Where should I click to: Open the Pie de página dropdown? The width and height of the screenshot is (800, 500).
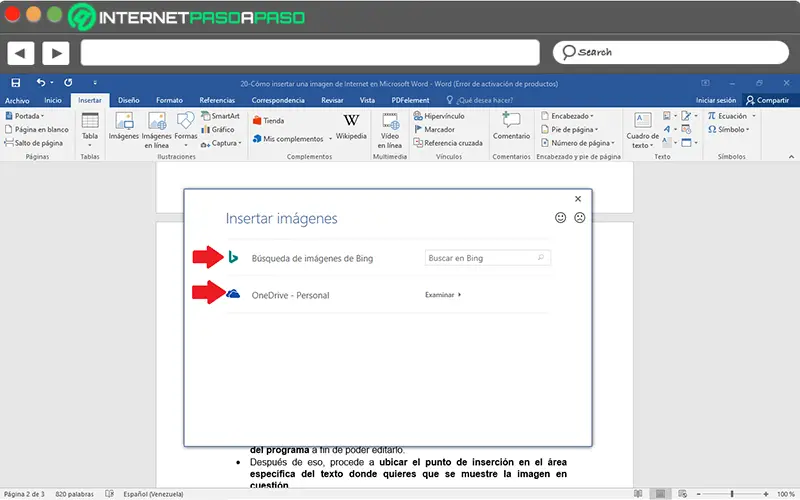point(569,130)
